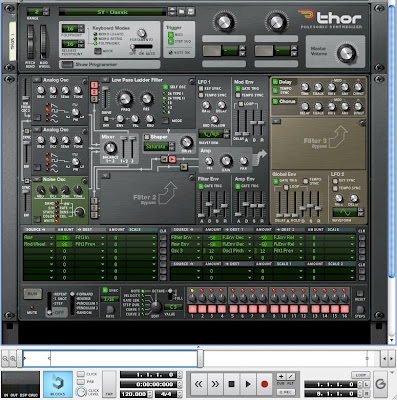Image resolution: width=397 pixels, height=400 pixels.
Task: Start playback with the play button
Action: click(x=247, y=384)
